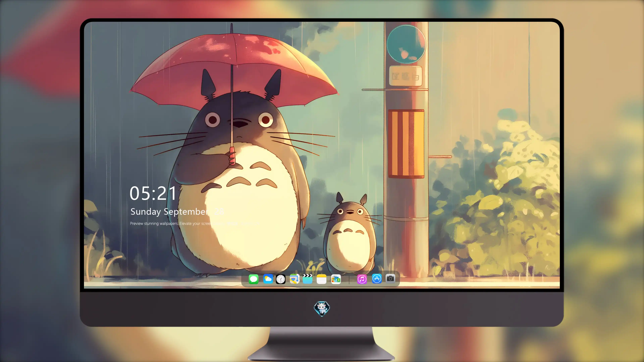Image resolution: width=644 pixels, height=362 pixels.
Task: Launch the Weather app from the dock
Action: pyautogui.click(x=268, y=279)
